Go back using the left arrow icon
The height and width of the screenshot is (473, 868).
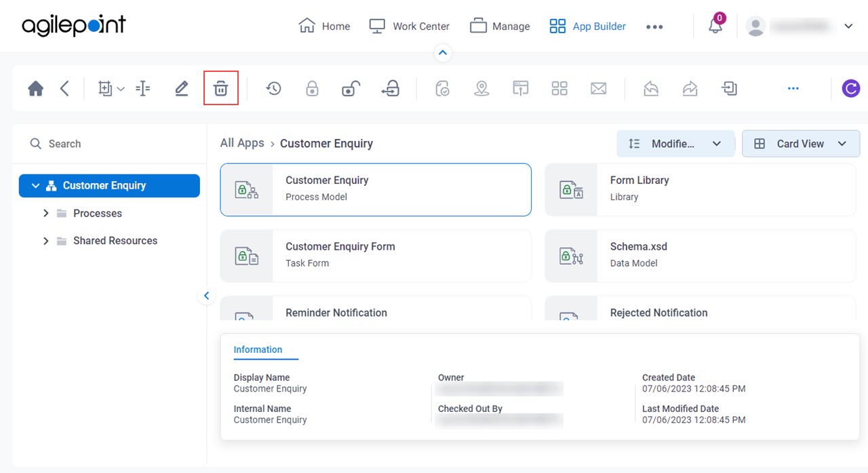tap(64, 88)
